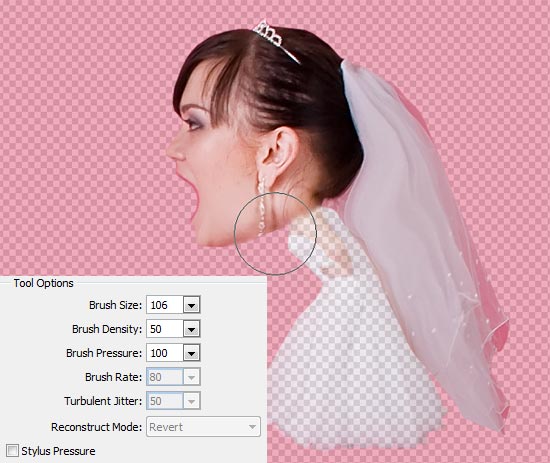Click the Brush Density value field showing 50

(165, 329)
